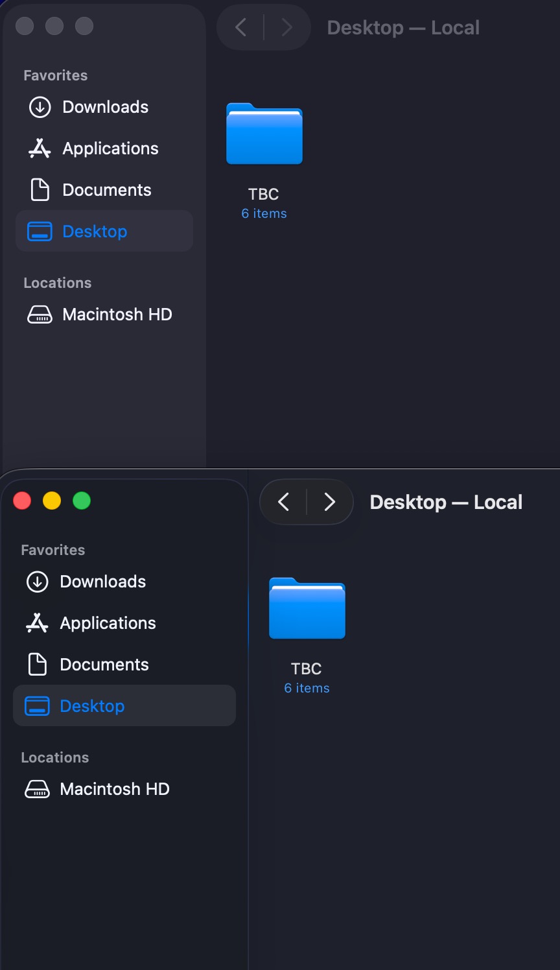Open Downloads in the upper Finder window
This screenshot has height=970, width=560.
(x=104, y=107)
